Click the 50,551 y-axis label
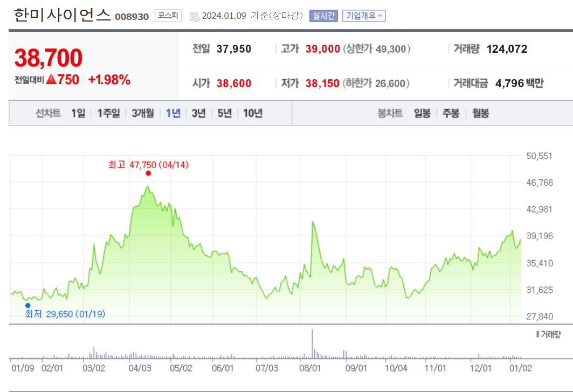The width and height of the screenshot is (573, 392). 539,156
